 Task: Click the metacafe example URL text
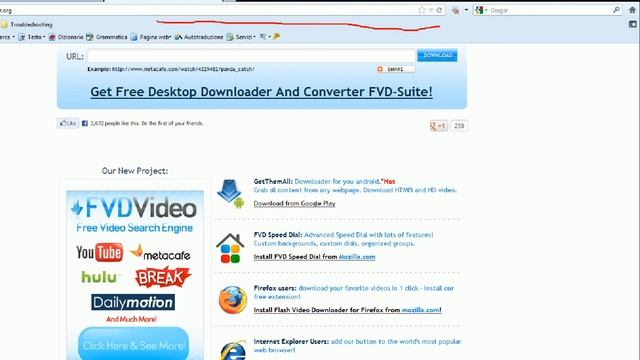point(183,69)
